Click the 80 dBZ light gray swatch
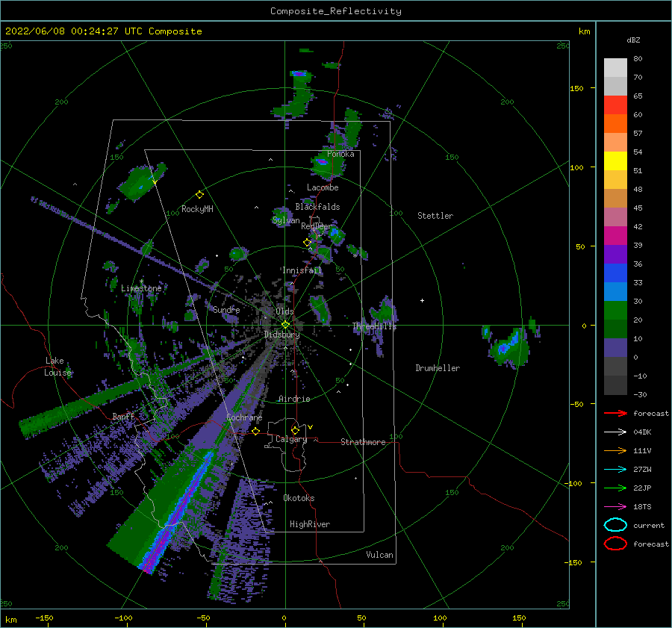This screenshot has width=672, height=628. (x=615, y=68)
